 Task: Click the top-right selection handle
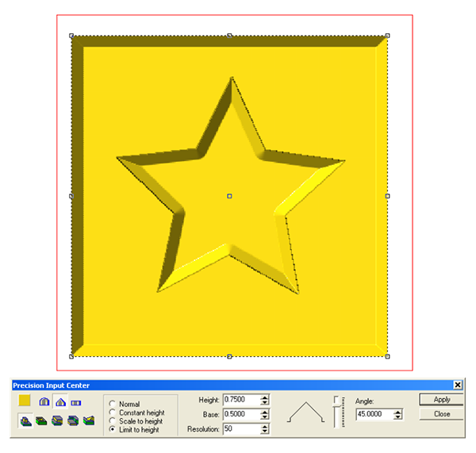[387, 36]
